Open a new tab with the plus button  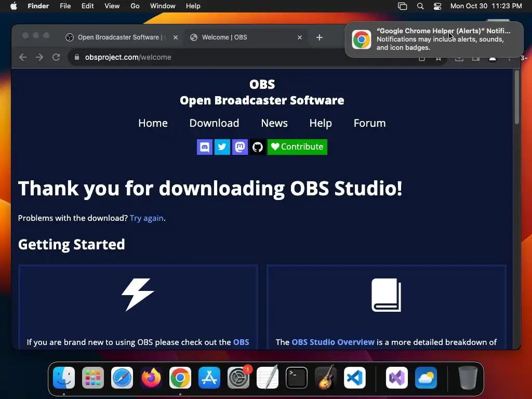click(x=320, y=37)
